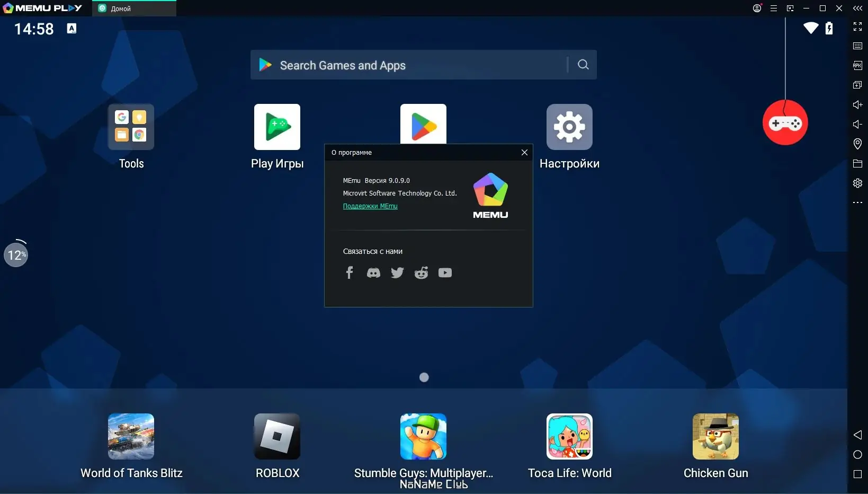Open MEmu settings gear in sidebar
868x494 pixels.
pos(857,183)
